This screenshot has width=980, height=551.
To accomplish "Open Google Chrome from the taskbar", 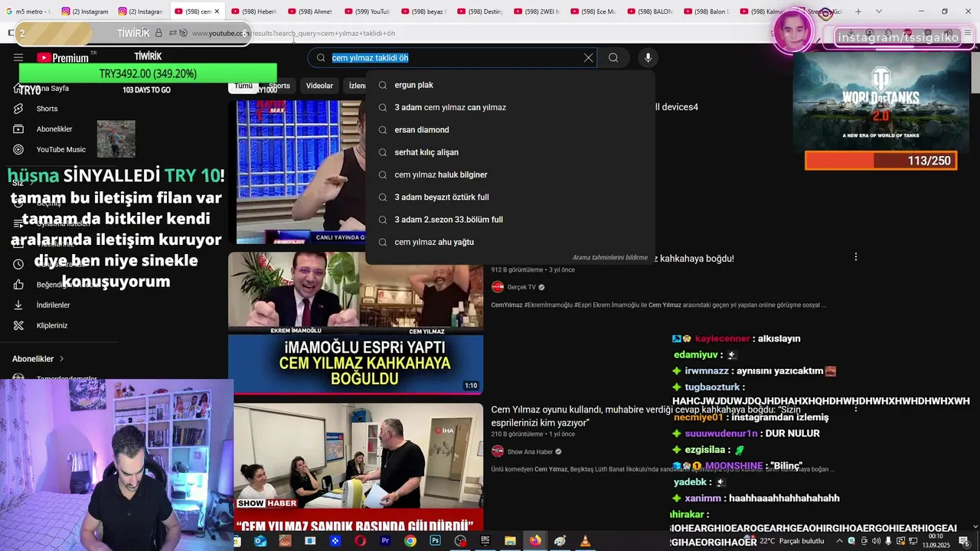I will click(x=410, y=541).
